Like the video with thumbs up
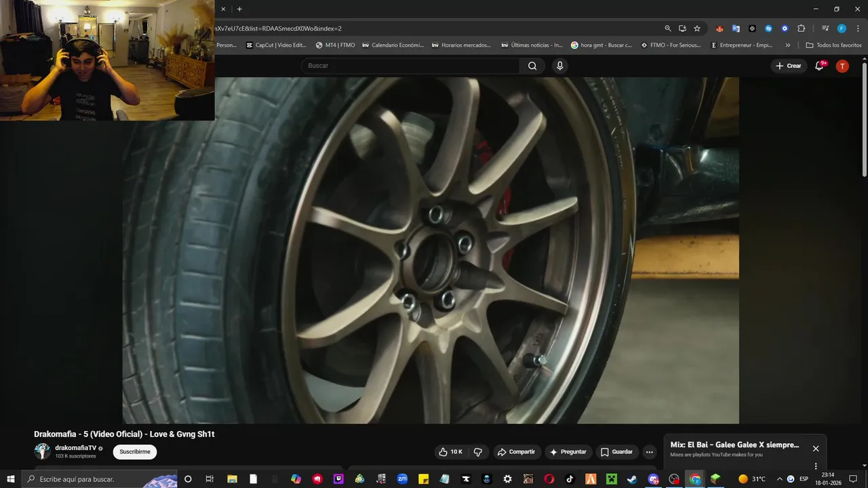Viewport: 868px width, 488px height. (451, 452)
